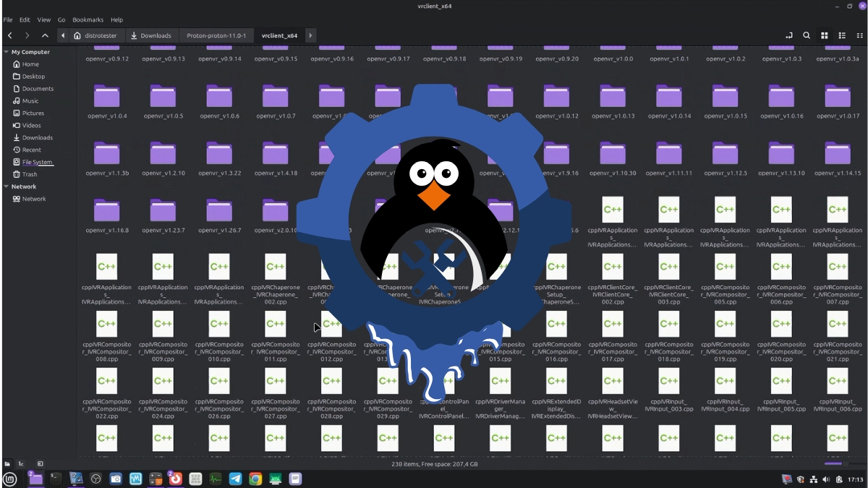The image size is (868, 488).
Task: Select the openvr_v1.23.7 folder icon
Action: click(163, 210)
